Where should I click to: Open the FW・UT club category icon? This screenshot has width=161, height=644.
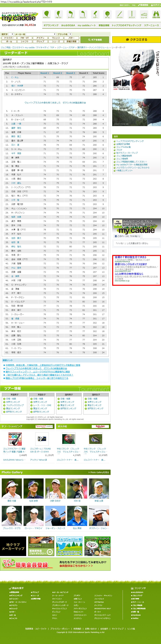tap(58, 14)
